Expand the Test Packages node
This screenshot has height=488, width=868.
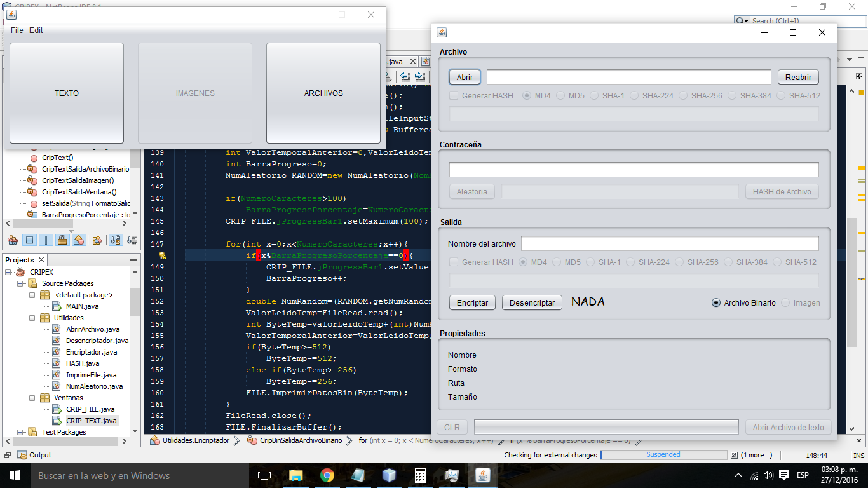tap(20, 432)
